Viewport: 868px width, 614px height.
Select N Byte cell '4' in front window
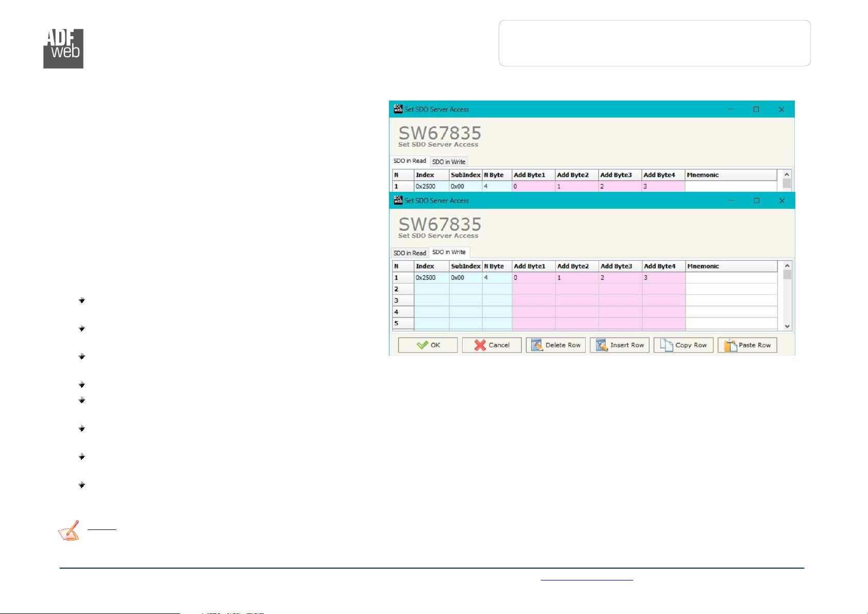(x=497, y=277)
